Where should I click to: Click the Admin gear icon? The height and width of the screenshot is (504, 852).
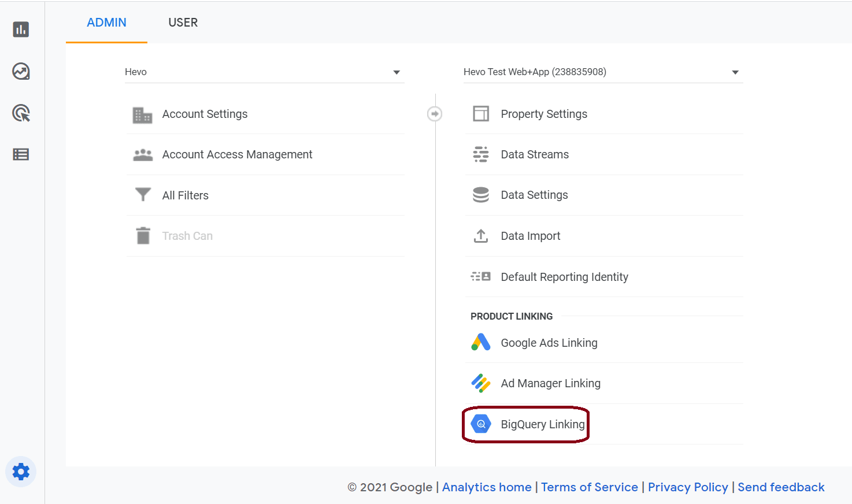pyautogui.click(x=21, y=472)
